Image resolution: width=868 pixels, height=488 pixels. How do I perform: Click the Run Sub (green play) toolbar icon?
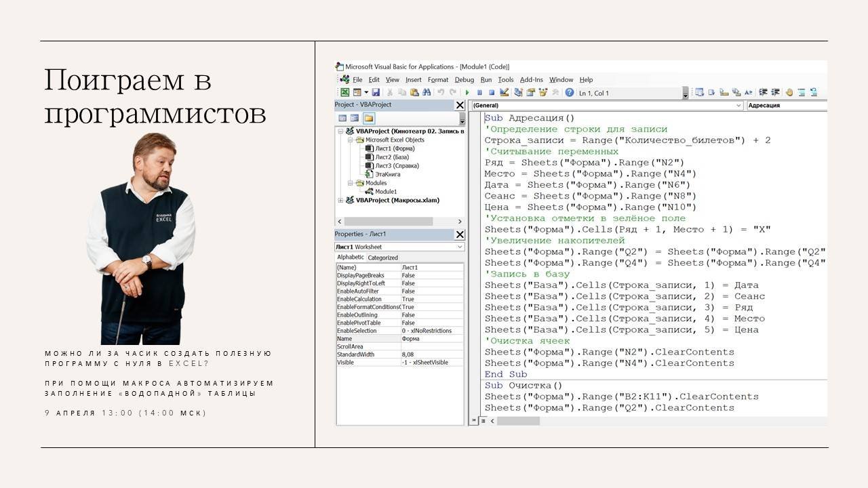coord(467,93)
